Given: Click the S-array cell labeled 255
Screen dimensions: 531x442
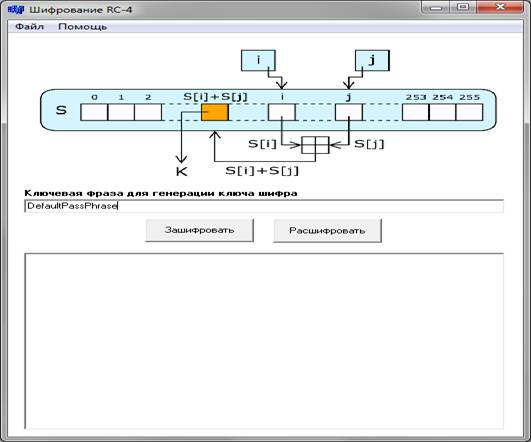Looking at the screenshot, I should click(469, 112).
